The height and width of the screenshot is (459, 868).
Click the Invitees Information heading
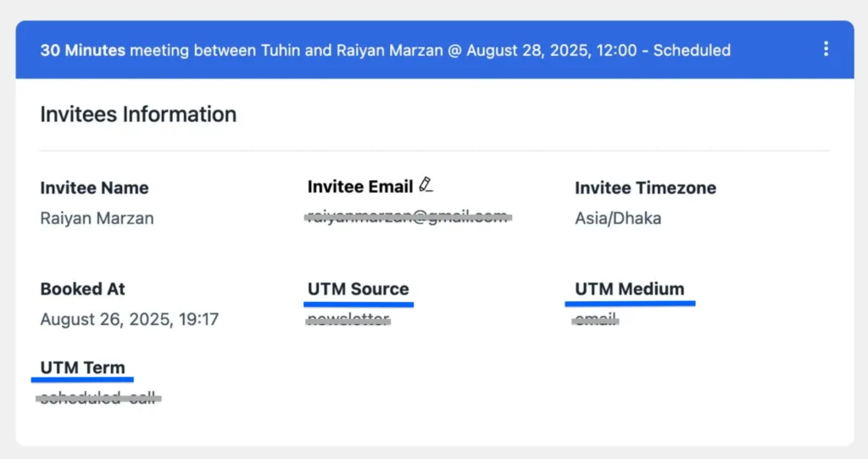pyautogui.click(x=138, y=115)
